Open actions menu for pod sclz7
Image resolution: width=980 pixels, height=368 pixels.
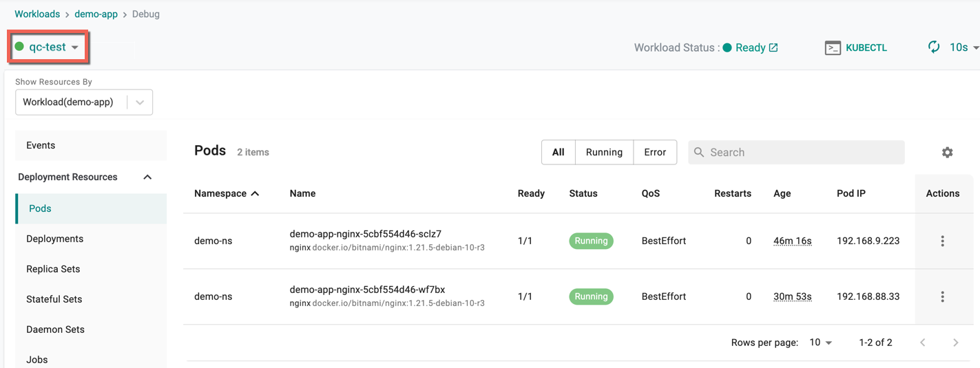pyautogui.click(x=943, y=241)
